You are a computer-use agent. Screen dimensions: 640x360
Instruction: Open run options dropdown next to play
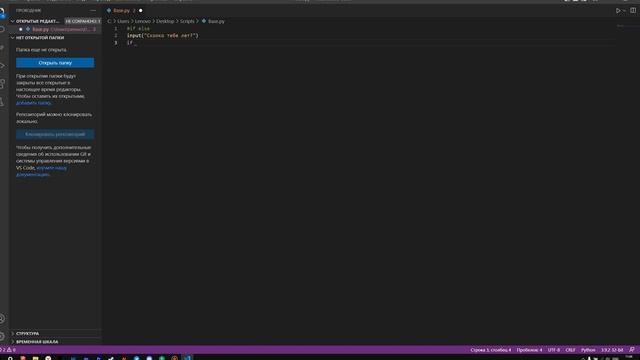tap(624, 11)
